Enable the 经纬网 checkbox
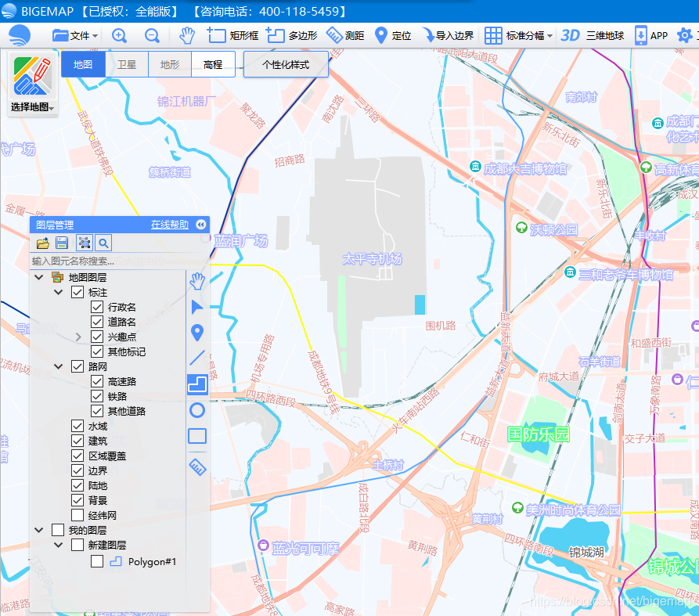This screenshot has width=699, height=616. tap(77, 515)
